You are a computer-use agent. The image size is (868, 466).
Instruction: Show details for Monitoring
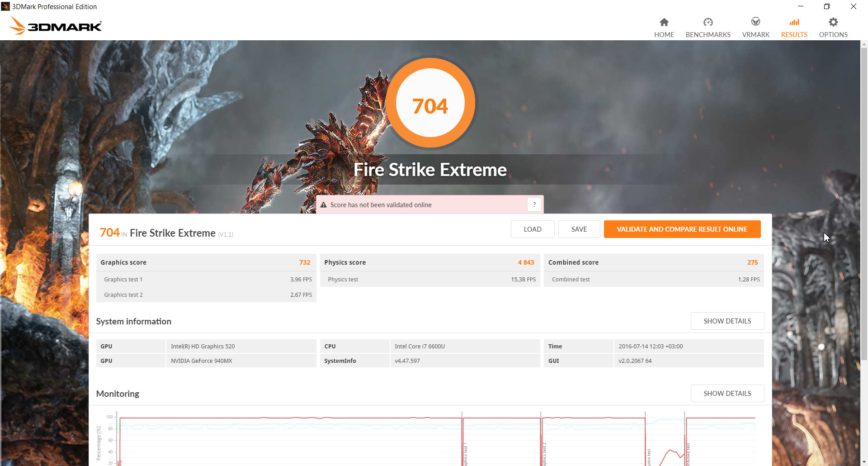727,394
